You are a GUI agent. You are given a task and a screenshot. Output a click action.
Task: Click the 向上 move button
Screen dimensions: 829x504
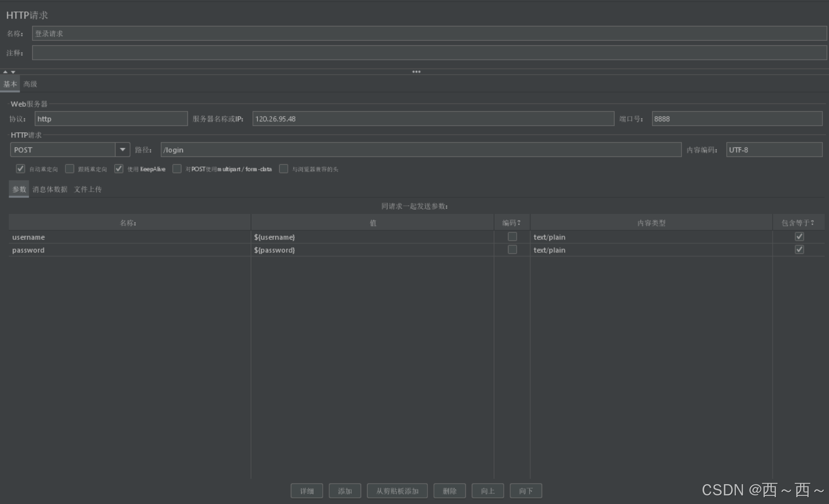click(x=487, y=491)
